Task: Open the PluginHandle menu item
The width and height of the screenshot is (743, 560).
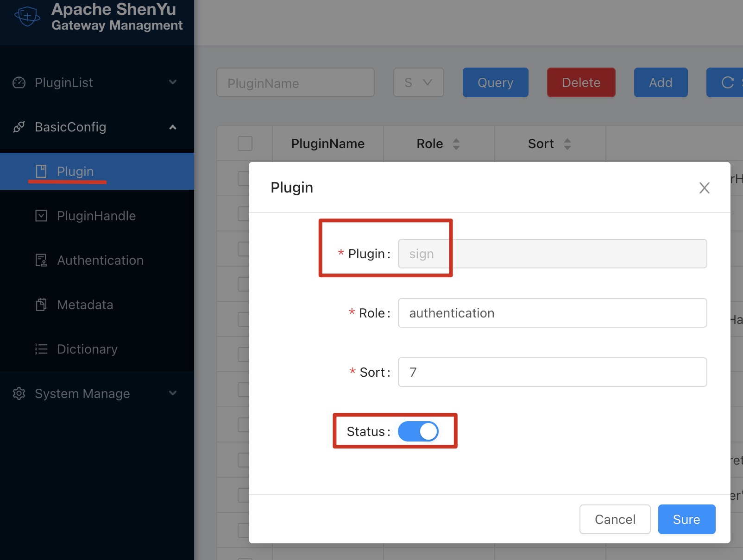Action: 96,216
